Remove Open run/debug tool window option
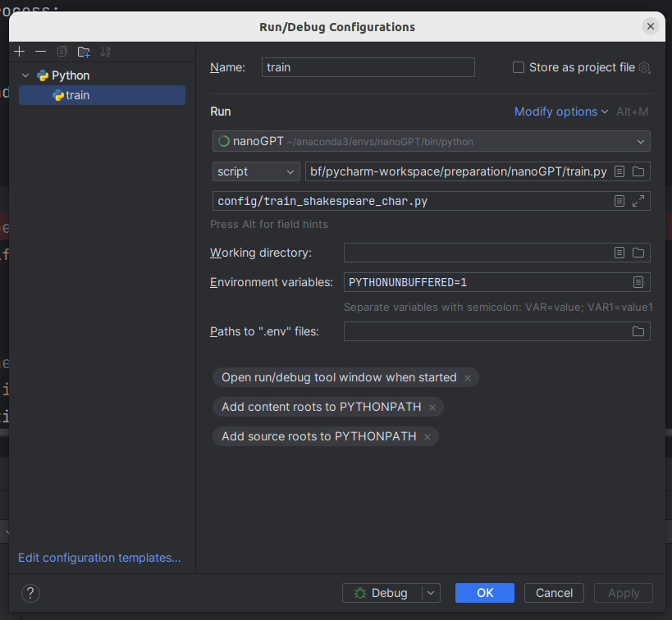The height and width of the screenshot is (620, 672). tap(468, 378)
